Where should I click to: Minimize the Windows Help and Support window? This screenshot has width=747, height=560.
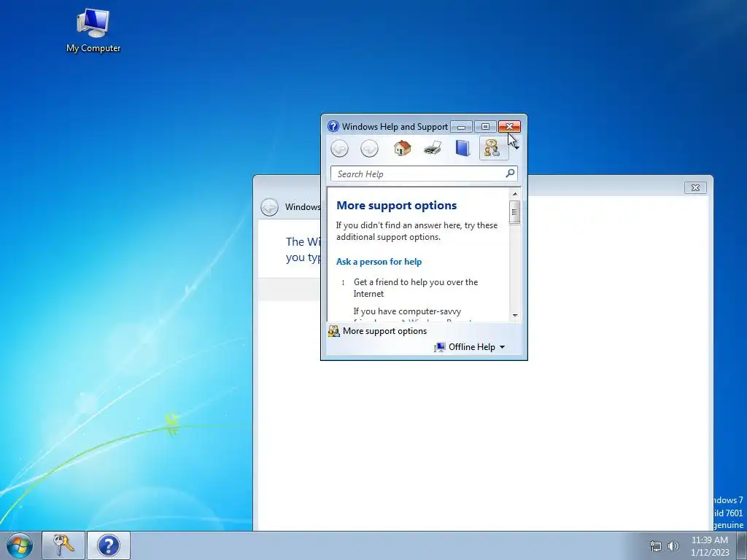(x=461, y=127)
